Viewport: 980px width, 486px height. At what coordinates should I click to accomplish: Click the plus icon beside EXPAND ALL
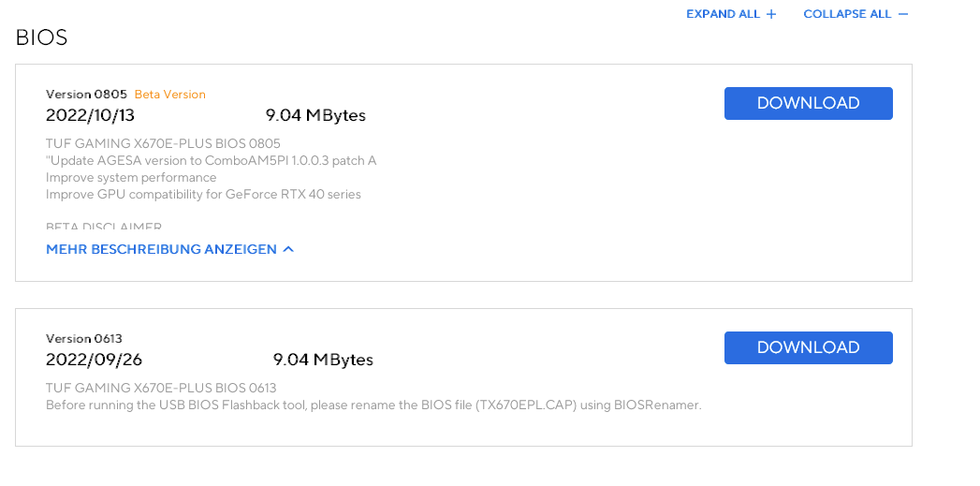pos(771,14)
